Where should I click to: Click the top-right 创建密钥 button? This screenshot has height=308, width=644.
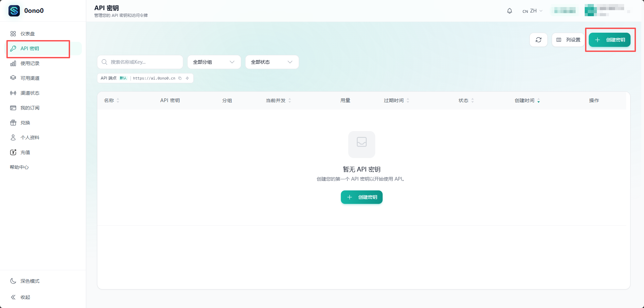click(610, 40)
